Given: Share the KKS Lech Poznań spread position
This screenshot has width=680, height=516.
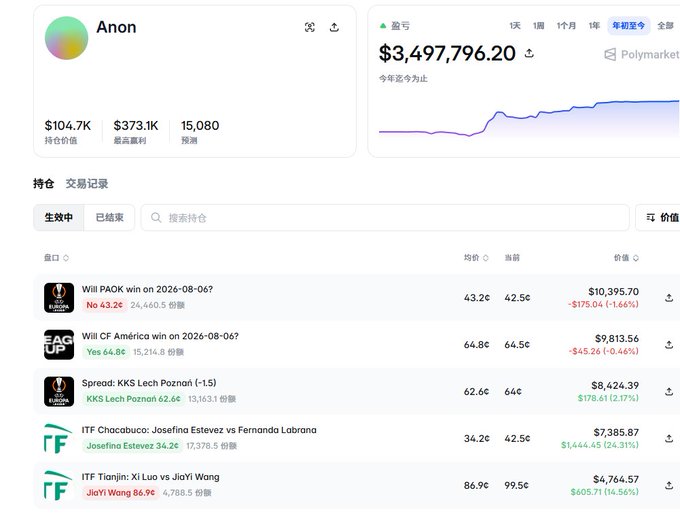Looking at the screenshot, I should 669,391.
